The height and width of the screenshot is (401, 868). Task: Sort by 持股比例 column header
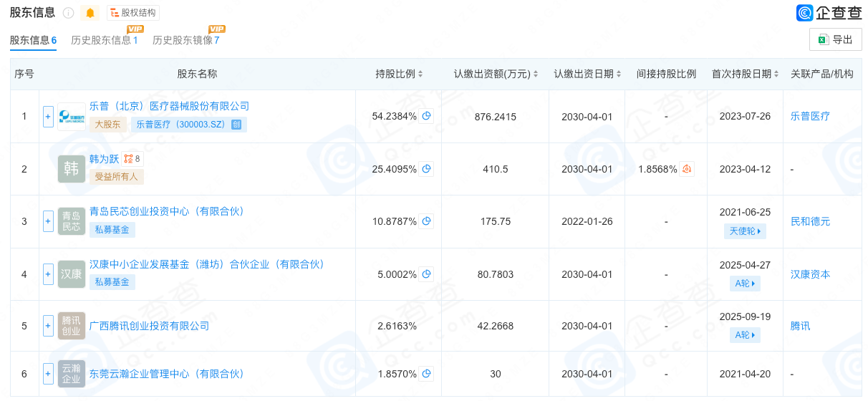coord(400,74)
